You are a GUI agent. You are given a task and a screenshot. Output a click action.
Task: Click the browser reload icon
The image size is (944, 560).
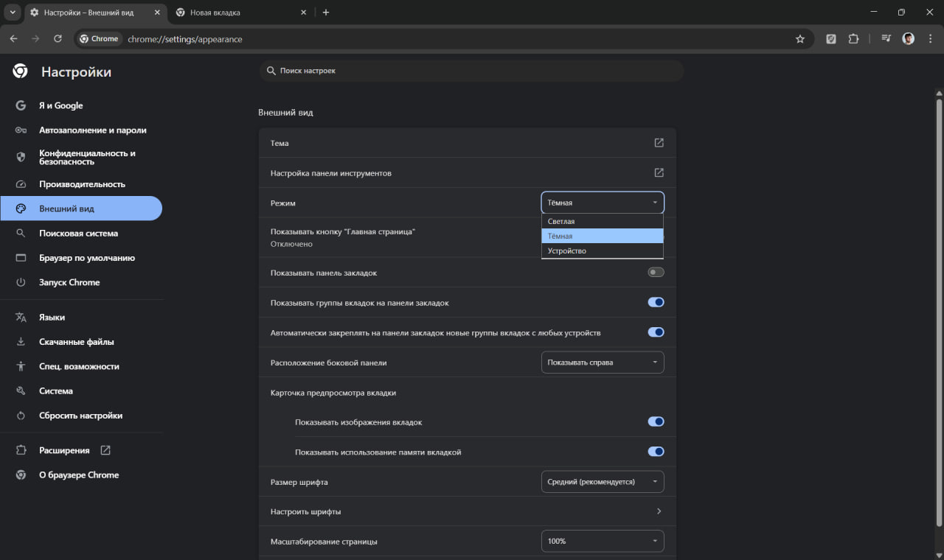point(58,39)
